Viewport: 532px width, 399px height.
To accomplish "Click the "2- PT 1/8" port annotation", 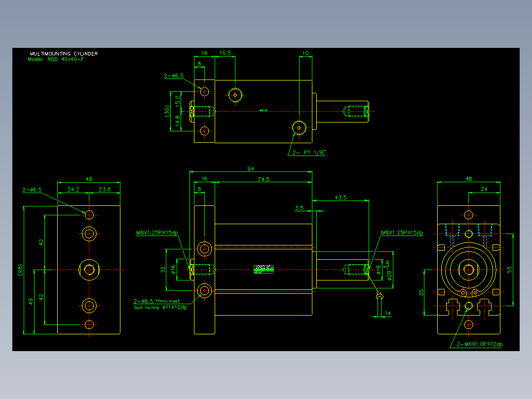I will click(309, 153).
